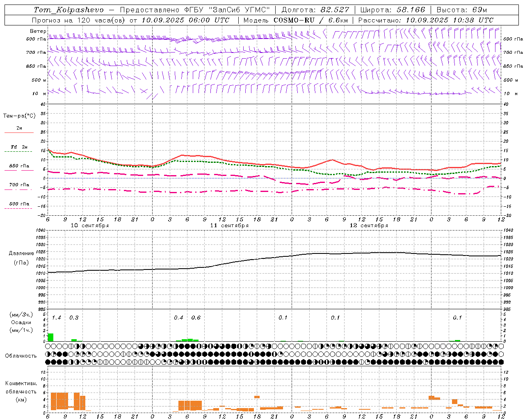Screen dimensions: 525x420
Task: Click the latitude value Широта: 58.166
Action: 393,10
